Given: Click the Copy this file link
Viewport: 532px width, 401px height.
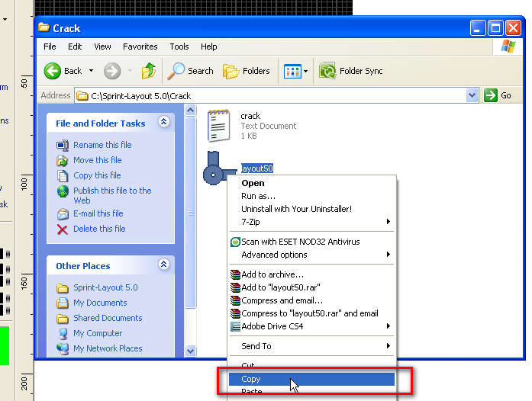Looking at the screenshot, I should tap(97, 175).
